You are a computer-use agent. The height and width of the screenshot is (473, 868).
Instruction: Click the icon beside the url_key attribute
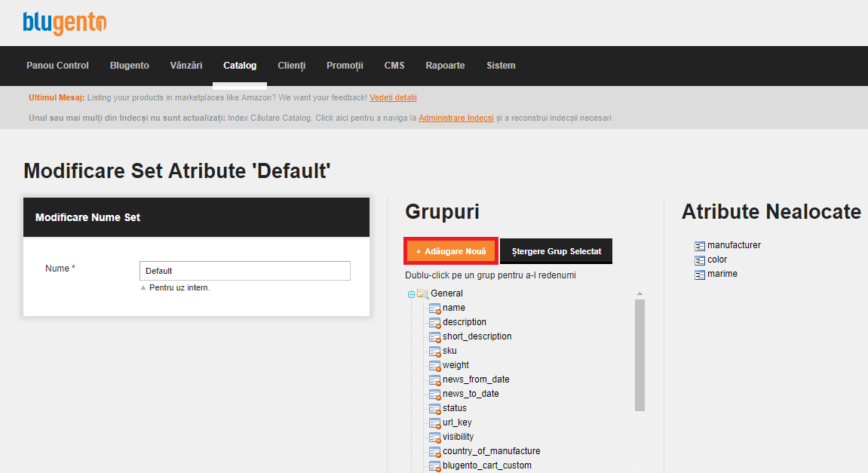click(435, 424)
